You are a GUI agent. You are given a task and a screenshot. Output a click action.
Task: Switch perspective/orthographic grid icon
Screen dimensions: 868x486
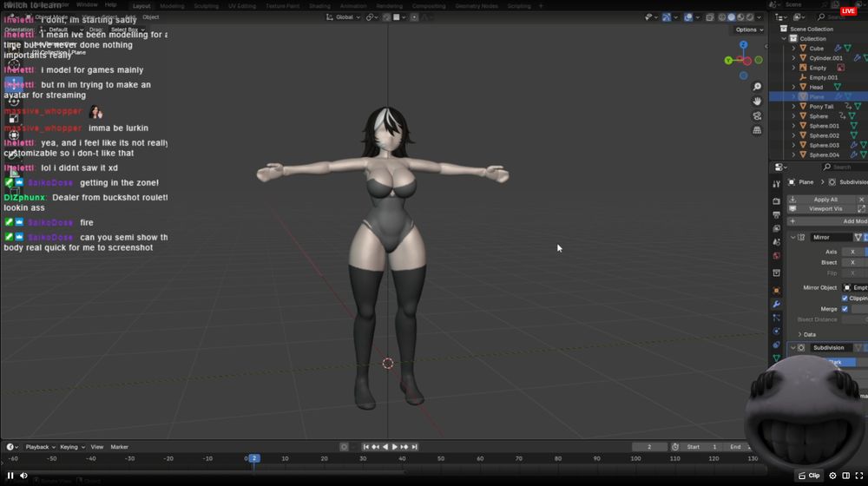click(x=757, y=130)
